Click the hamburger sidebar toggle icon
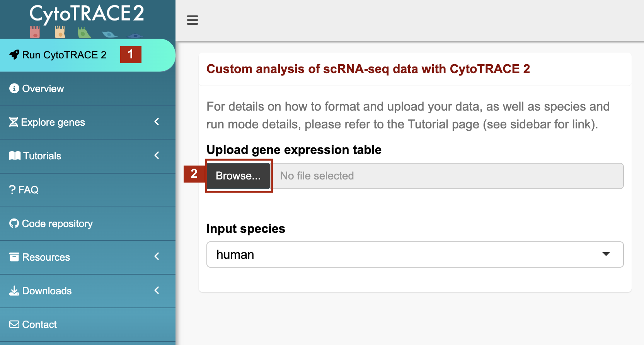 click(x=193, y=20)
